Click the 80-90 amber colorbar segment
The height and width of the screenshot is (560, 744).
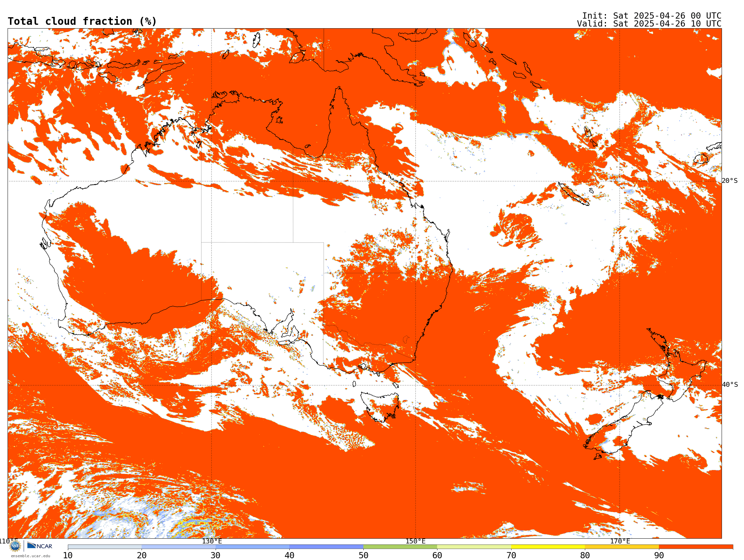click(622, 547)
